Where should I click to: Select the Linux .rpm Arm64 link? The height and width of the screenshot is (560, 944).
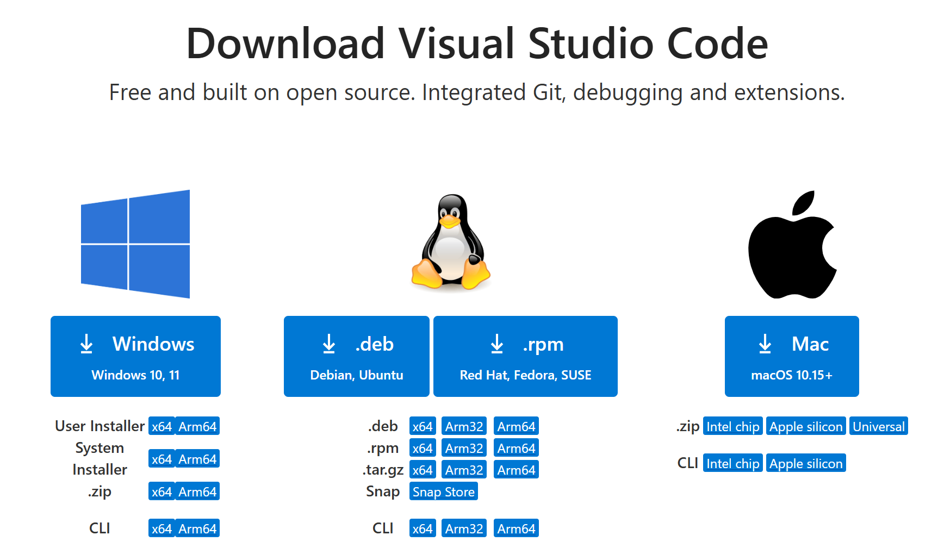516,449
